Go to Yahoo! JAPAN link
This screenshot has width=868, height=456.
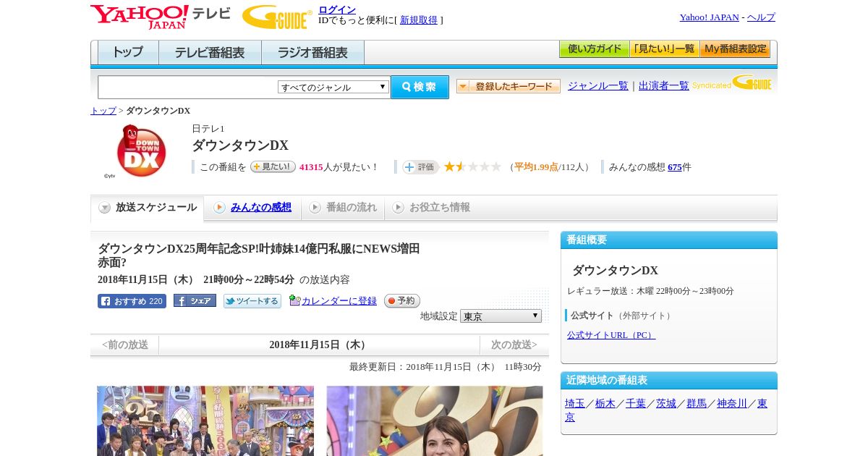pos(709,17)
